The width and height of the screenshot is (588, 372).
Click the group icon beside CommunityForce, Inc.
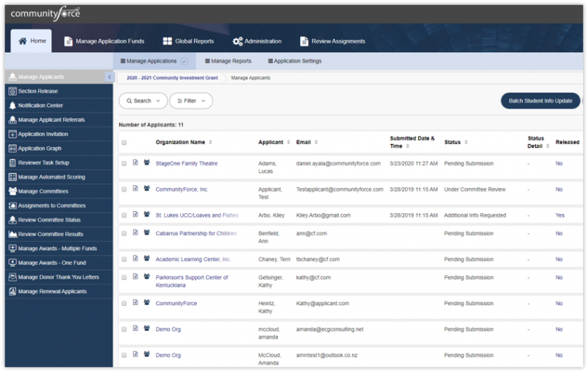147,189
